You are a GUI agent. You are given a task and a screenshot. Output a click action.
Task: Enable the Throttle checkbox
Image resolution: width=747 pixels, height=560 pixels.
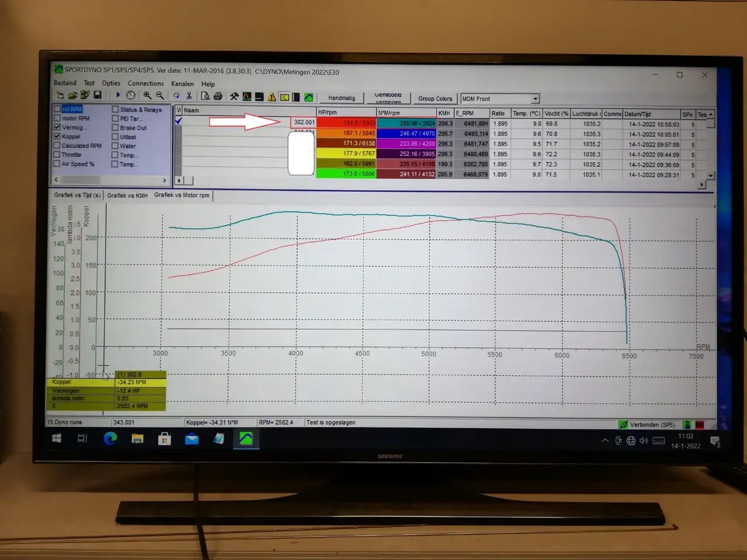[x=57, y=155]
